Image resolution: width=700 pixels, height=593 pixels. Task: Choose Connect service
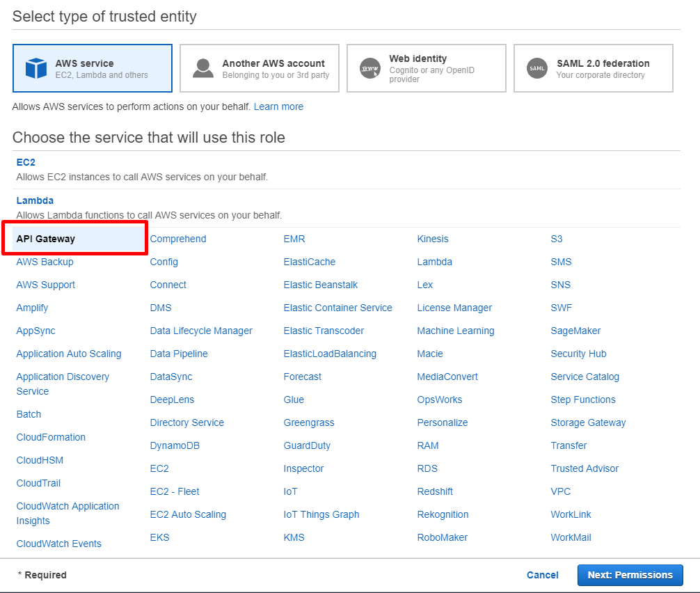[x=168, y=285]
